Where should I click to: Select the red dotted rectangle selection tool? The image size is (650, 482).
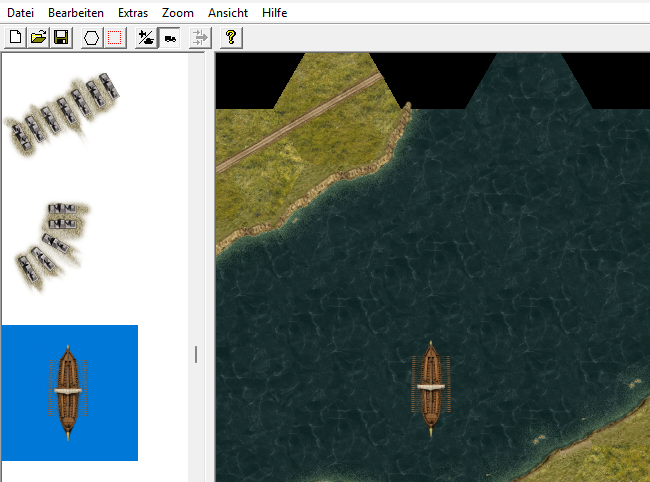[115, 38]
